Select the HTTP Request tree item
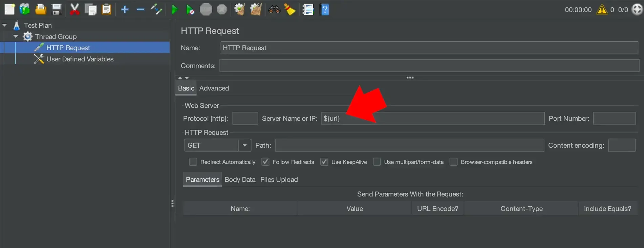The height and width of the screenshot is (248, 644). (68, 48)
